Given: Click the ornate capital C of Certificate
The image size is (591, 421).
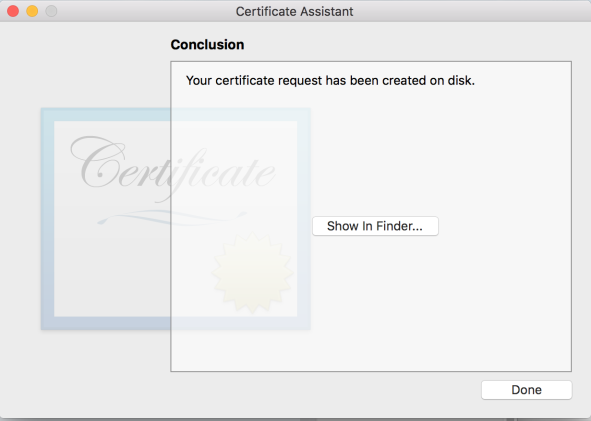Looking at the screenshot, I should (98, 162).
